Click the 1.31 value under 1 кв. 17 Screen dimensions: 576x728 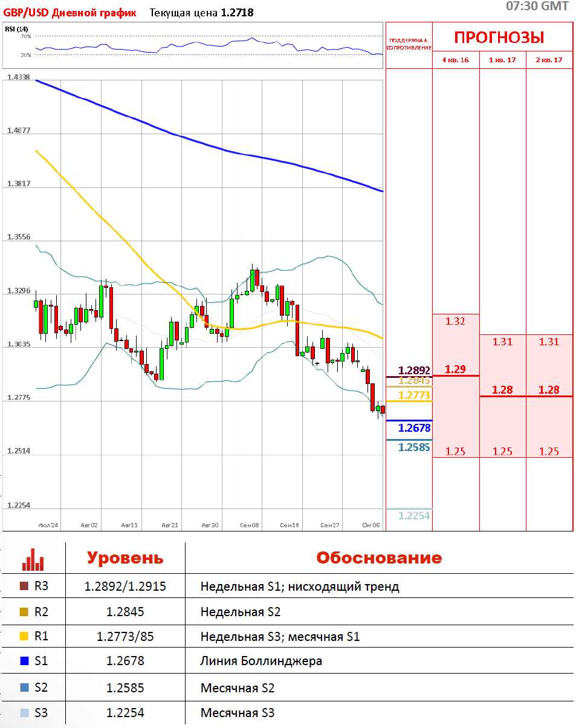tap(502, 342)
